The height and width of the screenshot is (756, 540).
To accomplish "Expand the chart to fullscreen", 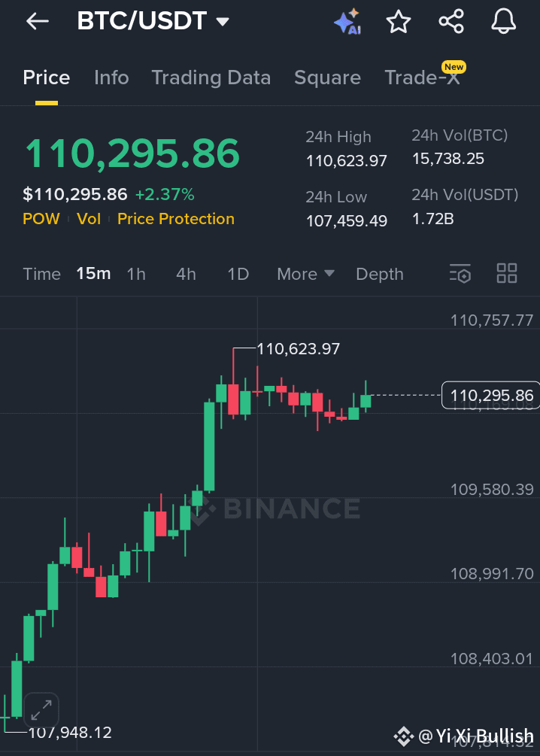I will [41, 710].
